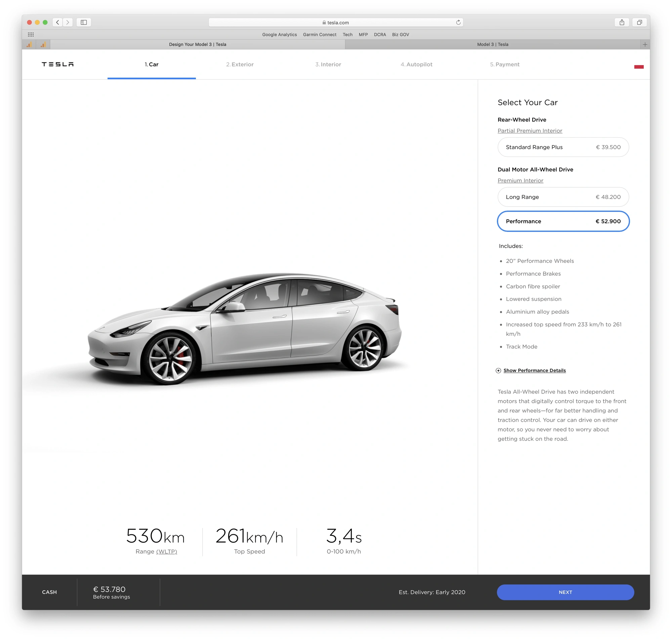The width and height of the screenshot is (672, 639).
Task: Click the € 53.780 before savings price
Action: pyautogui.click(x=111, y=592)
